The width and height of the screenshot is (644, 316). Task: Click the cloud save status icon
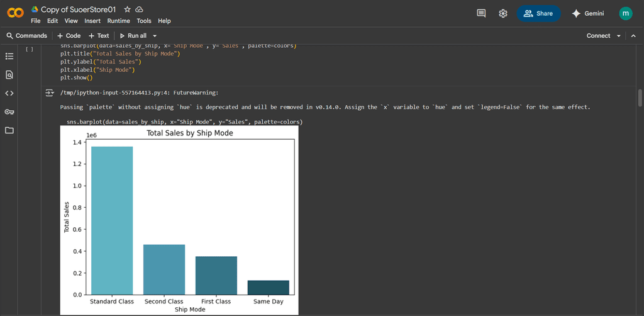point(139,9)
